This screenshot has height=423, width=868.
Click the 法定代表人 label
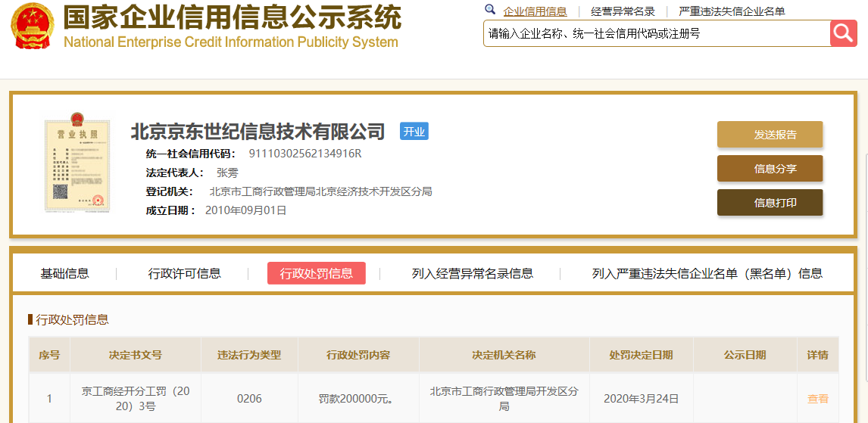175,173
